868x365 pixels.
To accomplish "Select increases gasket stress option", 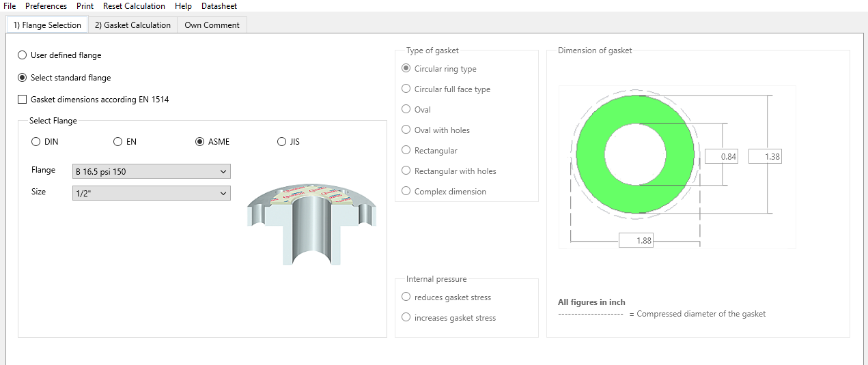I will [406, 318].
